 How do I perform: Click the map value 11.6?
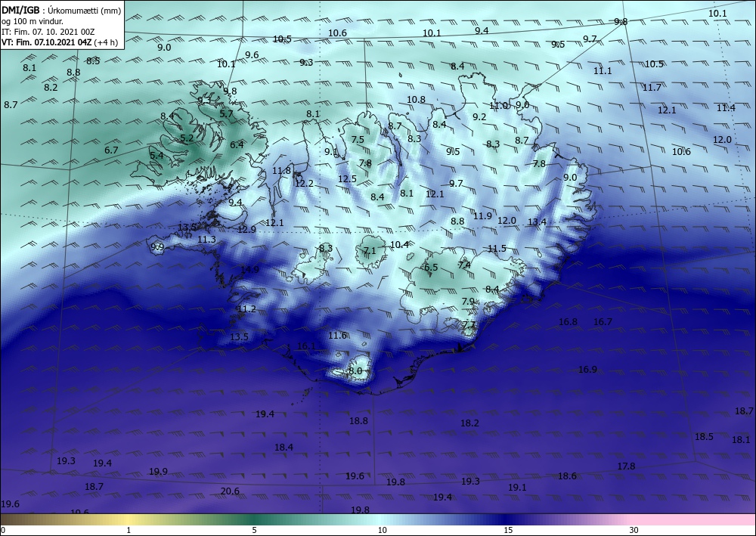pos(337,336)
